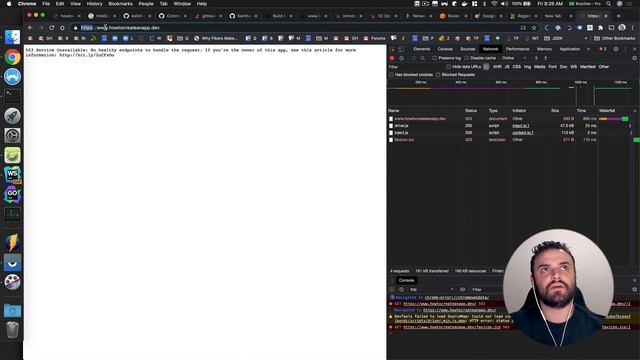This screenshot has width=640, height=360.
Task: Toggle console sidebar icon in drawer
Action: 392,289
